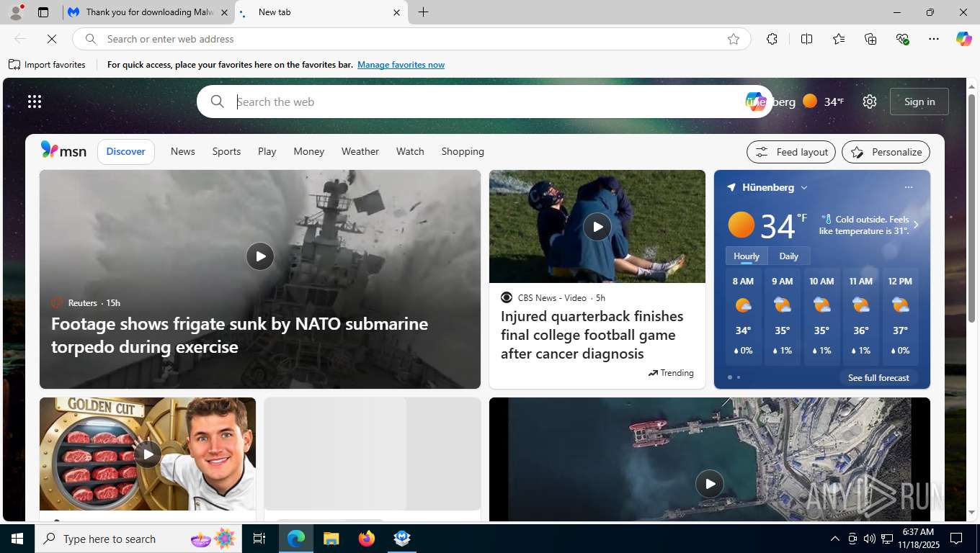Screen dimensions: 980x553
Task: Open File Explorer from taskbar
Action: click(x=331, y=539)
